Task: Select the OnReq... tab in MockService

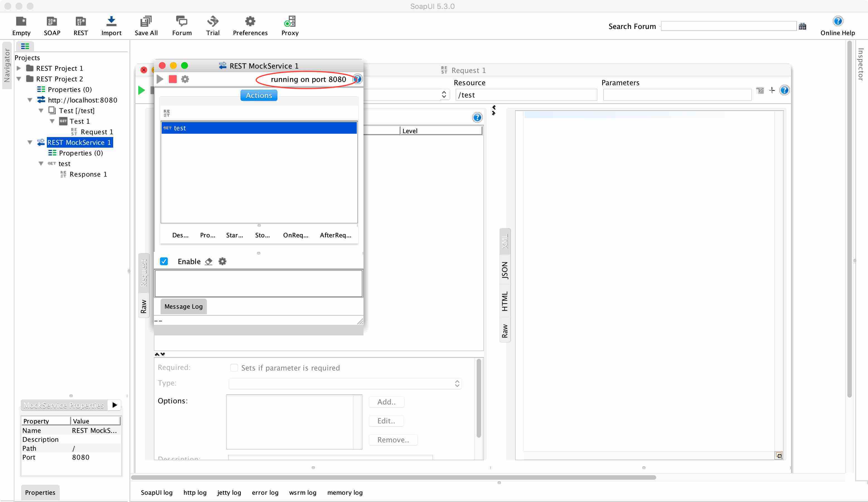Action: pos(295,235)
